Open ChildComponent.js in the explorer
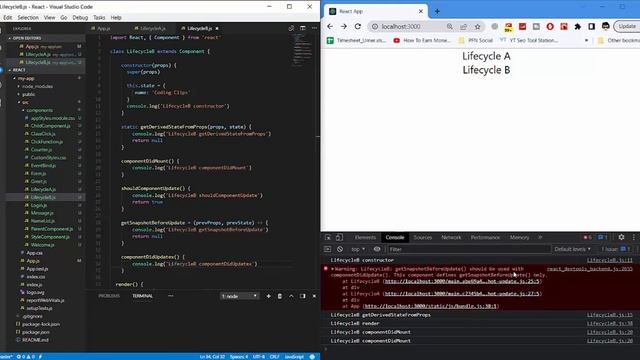Viewport: 640px width, 360px height. point(51,126)
